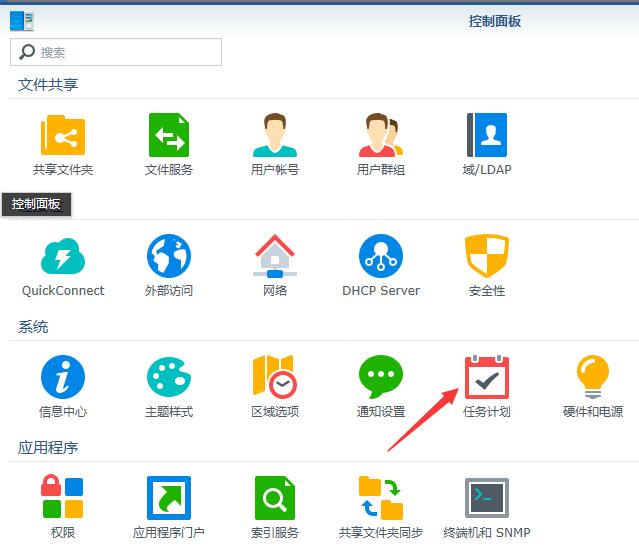This screenshot has height=550, width=639.
Task: Open the 权限 privileges icon
Action: pos(63,496)
